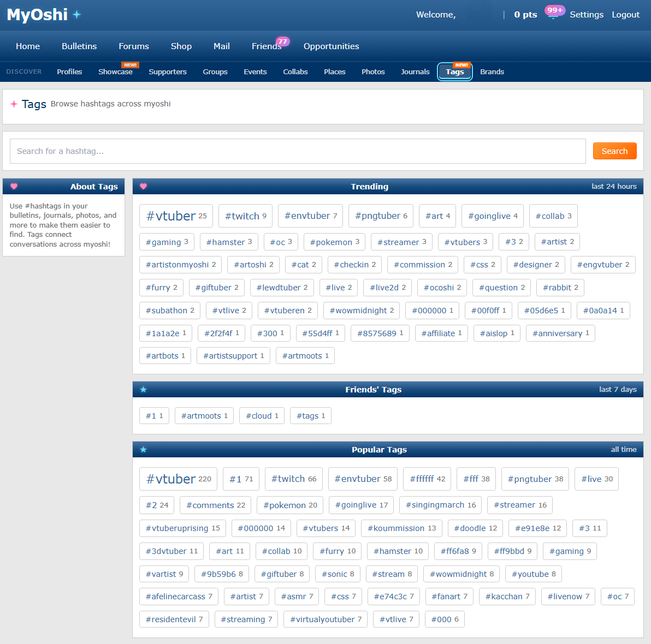
Task: Open the Shop menu item
Action: [x=181, y=46]
